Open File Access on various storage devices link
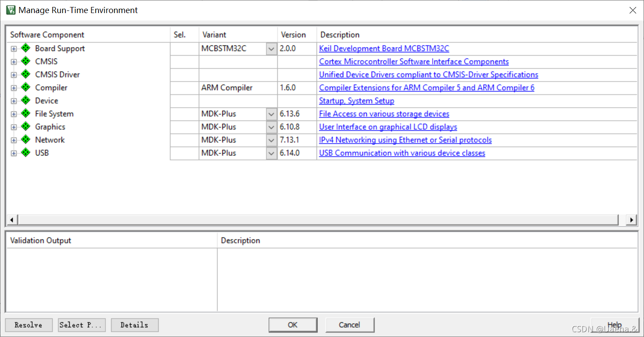The height and width of the screenshot is (337, 644). click(x=384, y=114)
